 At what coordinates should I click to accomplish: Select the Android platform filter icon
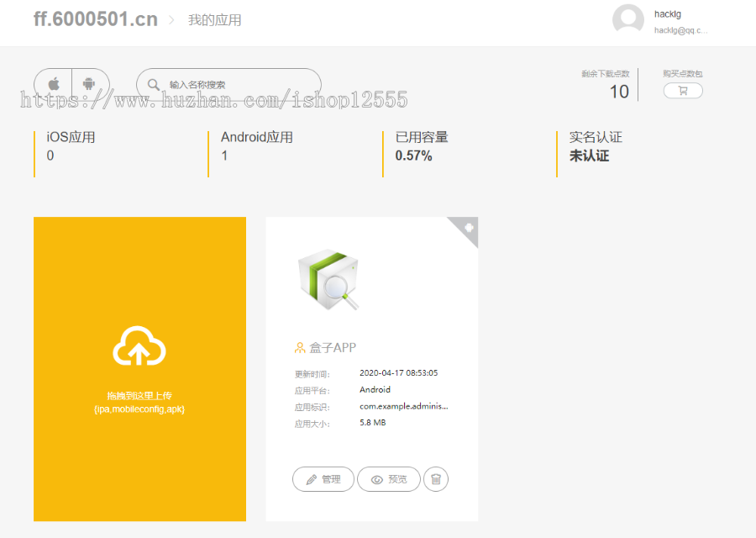click(x=91, y=83)
